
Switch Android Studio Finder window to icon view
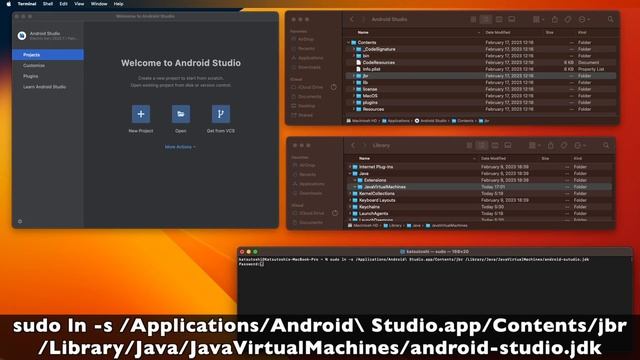coord(473,19)
